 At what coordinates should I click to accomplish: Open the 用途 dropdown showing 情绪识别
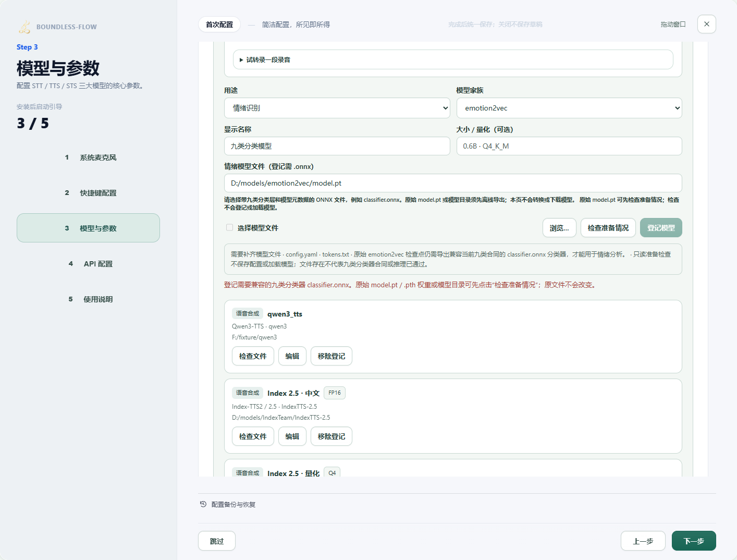coord(337,108)
